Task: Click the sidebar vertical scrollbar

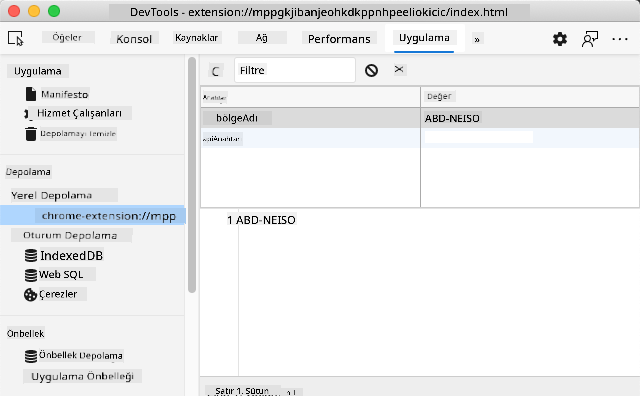Action: pos(192,175)
